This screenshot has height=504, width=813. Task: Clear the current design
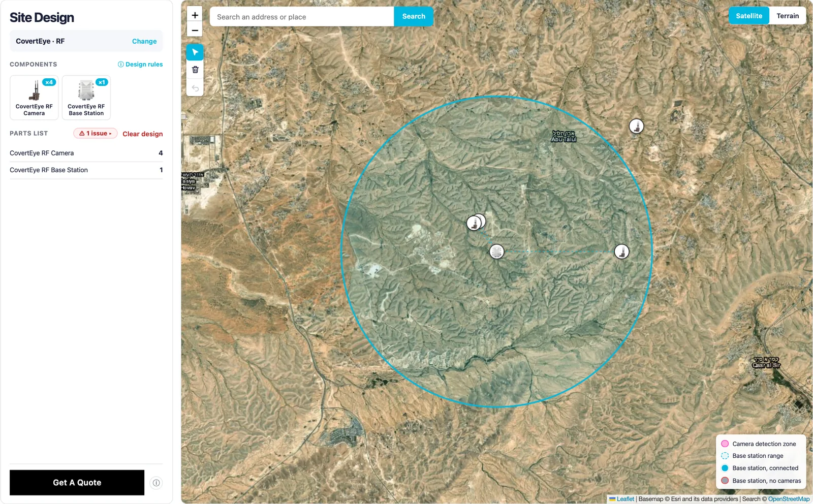click(x=143, y=134)
